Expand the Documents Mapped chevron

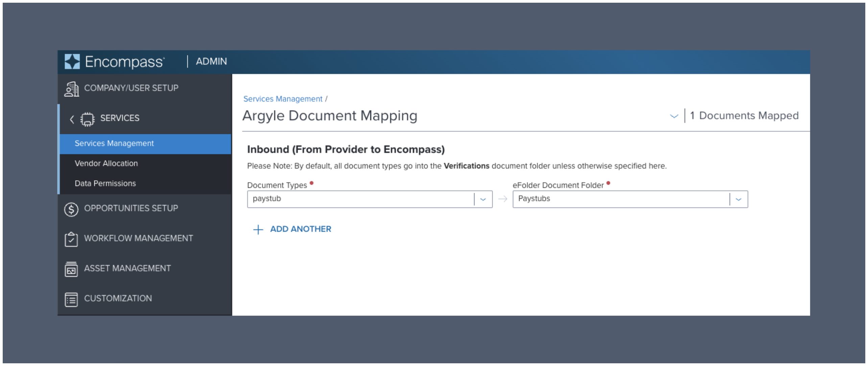coord(674,116)
